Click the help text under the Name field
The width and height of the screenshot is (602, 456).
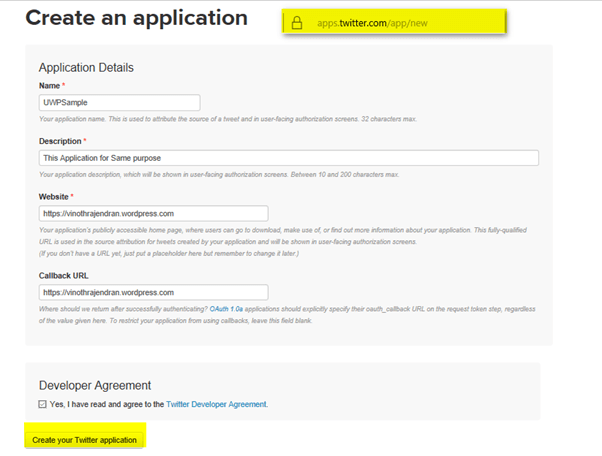click(x=229, y=120)
